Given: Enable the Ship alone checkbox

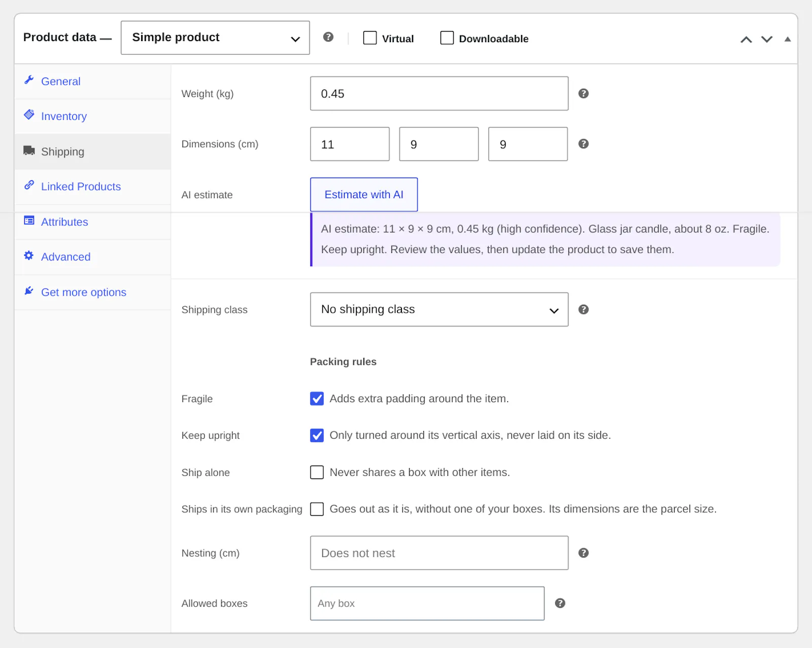Looking at the screenshot, I should click(317, 472).
